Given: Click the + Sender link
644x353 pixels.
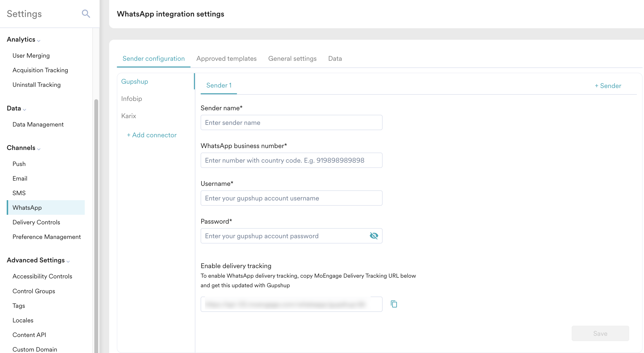Looking at the screenshot, I should click(x=608, y=86).
